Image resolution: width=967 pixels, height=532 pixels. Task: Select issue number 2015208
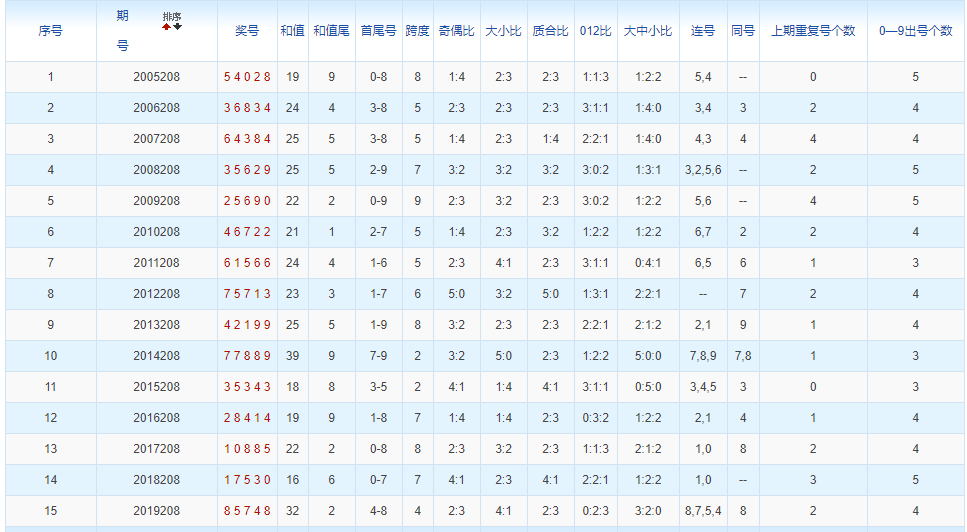pyautogui.click(x=157, y=387)
